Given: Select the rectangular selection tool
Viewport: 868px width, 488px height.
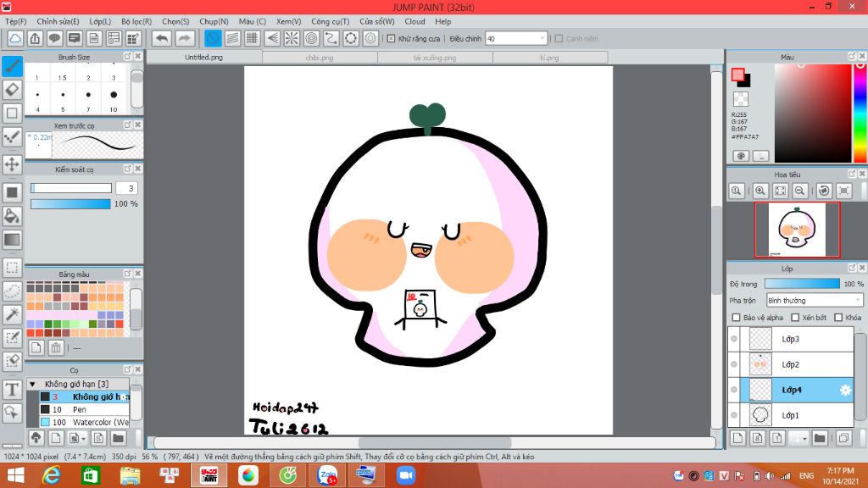Looking at the screenshot, I should (12, 268).
